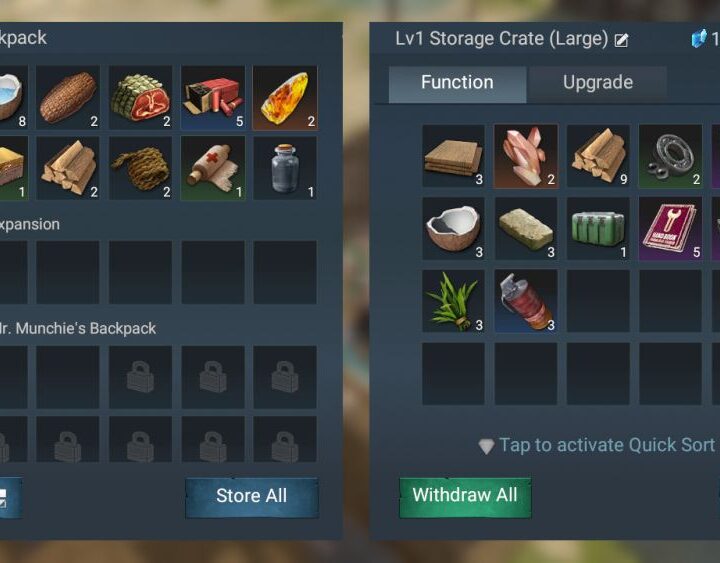Select the coiled rope item in backpack

(x=141, y=168)
